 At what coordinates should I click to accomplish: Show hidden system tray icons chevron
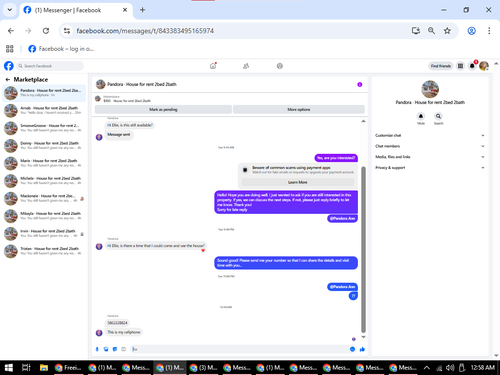(x=426, y=368)
